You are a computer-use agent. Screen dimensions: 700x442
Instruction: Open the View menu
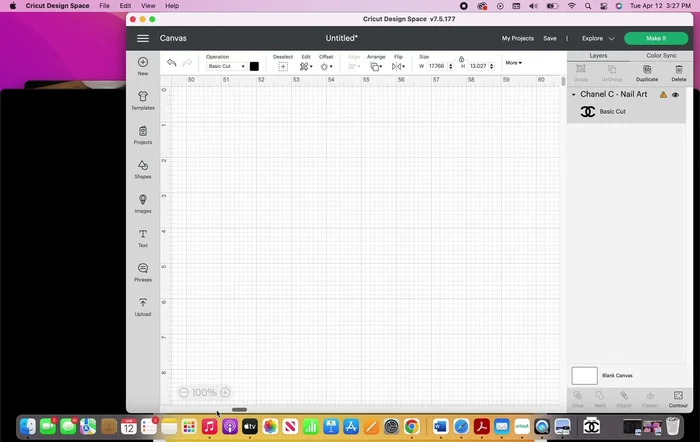pos(148,6)
